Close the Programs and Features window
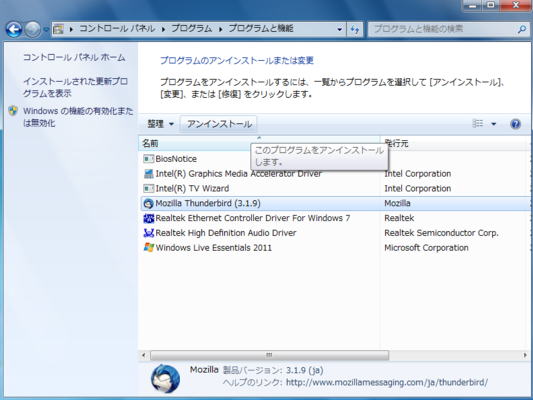 (516, 5)
